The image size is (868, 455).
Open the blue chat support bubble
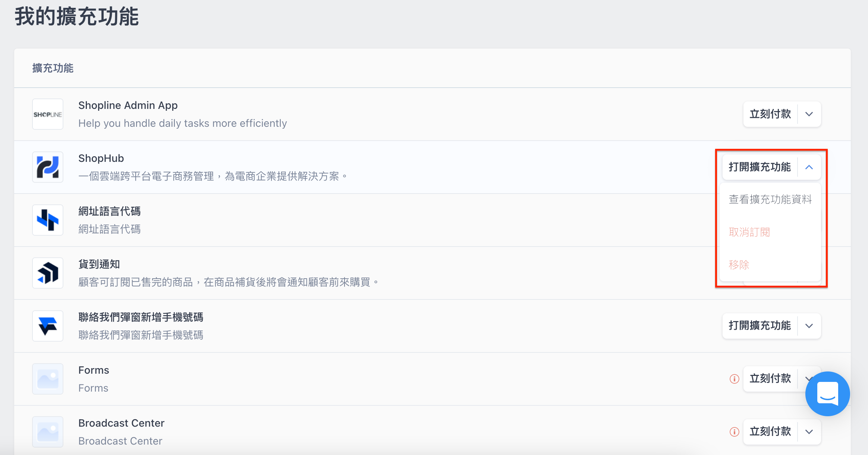[x=827, y=394]
